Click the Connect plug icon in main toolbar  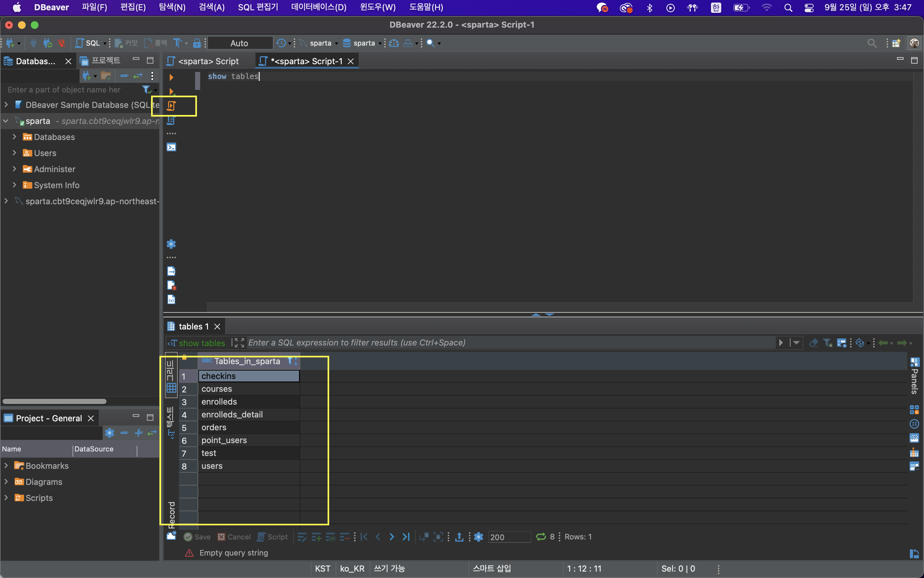[x=34, y=43]
